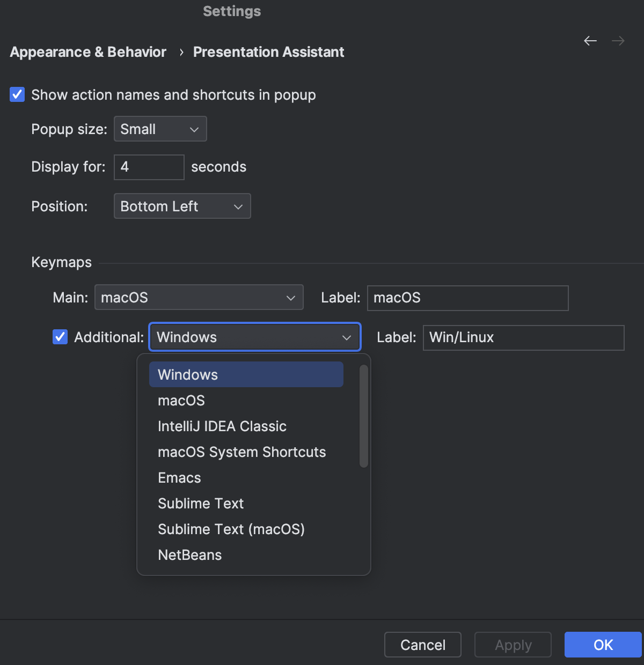Click the back navigation arrow
Image resolution: width=644 pixels, height=665 pixels.
click(x=590, y=40)
